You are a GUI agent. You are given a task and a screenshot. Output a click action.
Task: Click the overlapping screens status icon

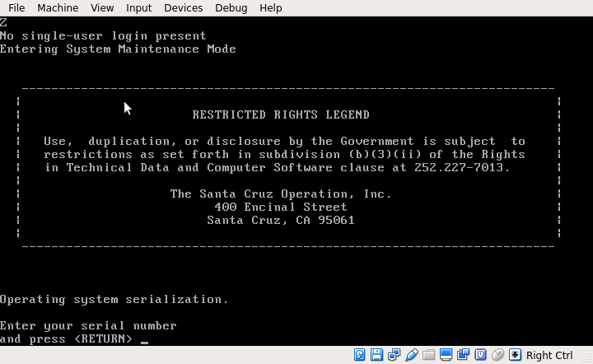pos(464,355)
